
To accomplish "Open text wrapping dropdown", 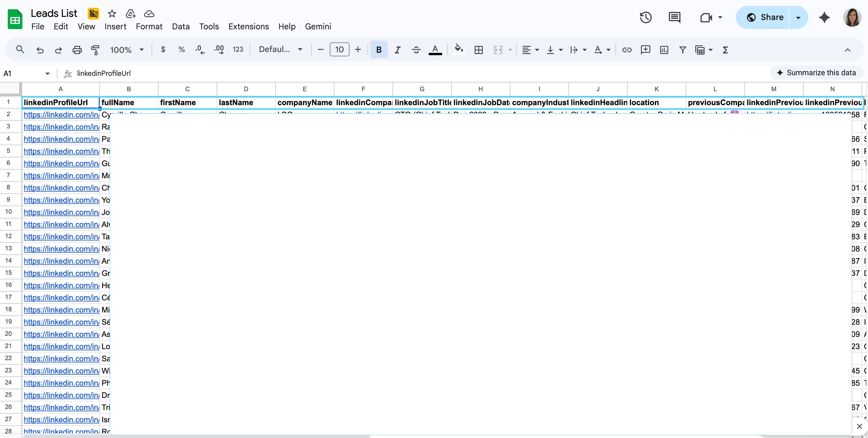I will tap(578, 50).
